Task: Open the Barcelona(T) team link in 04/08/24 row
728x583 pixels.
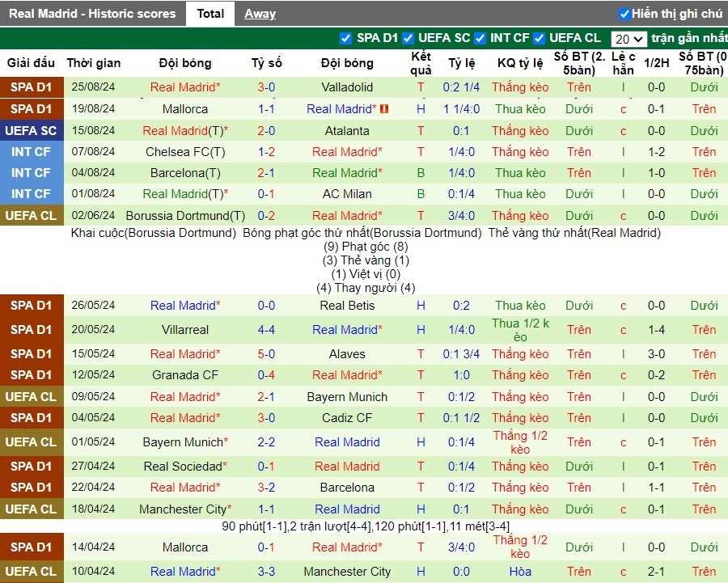Action: click(x=185, y=173)
